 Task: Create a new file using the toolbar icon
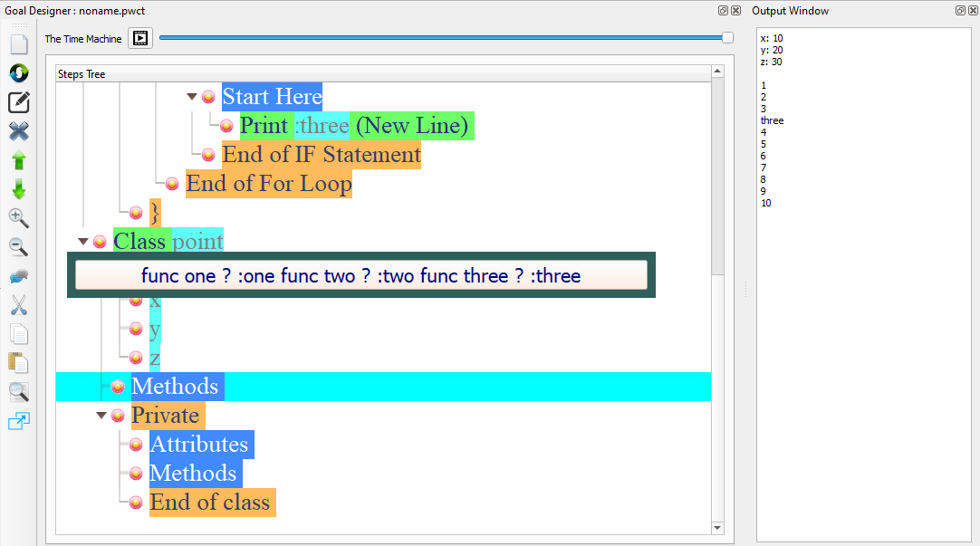[18, 43]
